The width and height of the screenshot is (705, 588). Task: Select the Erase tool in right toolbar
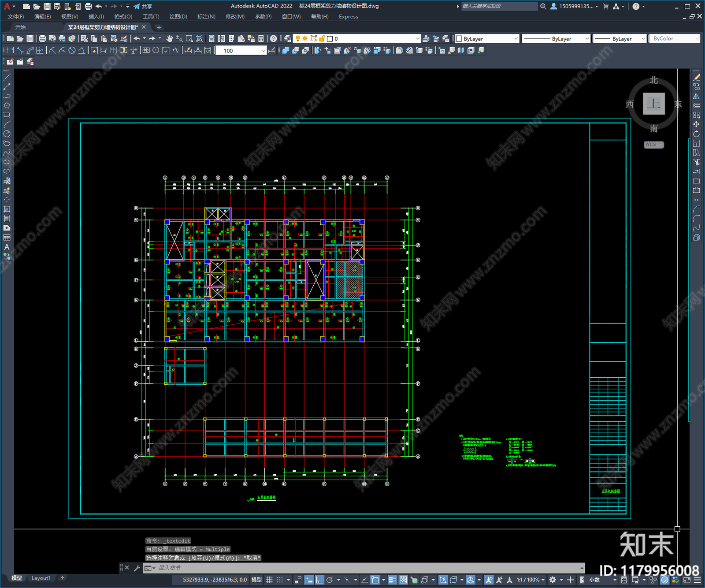click(696, 77)
